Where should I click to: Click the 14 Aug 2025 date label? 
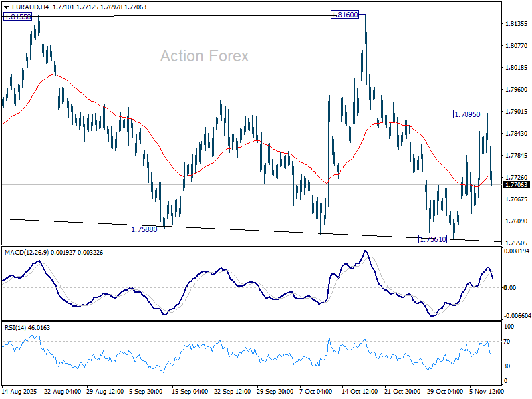[18, 391]
